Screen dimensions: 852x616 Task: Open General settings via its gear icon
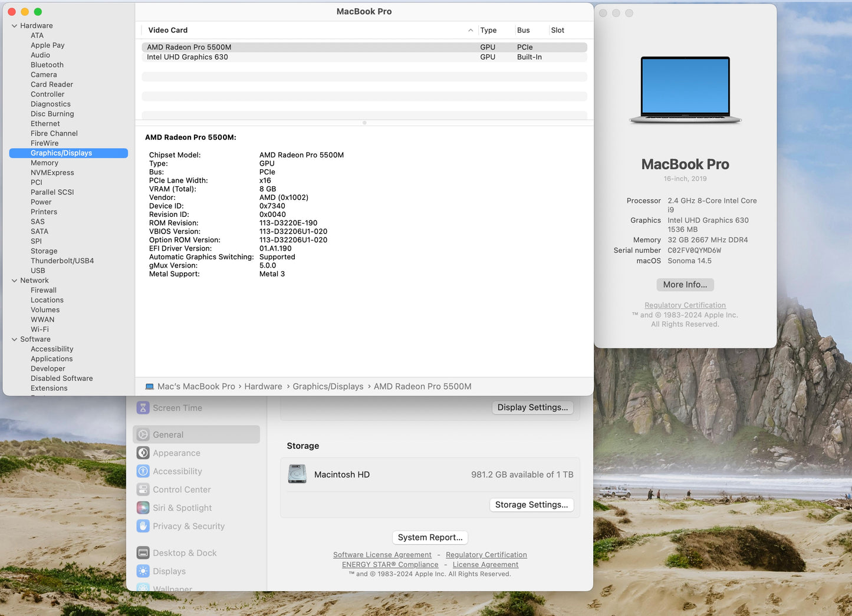143,434
